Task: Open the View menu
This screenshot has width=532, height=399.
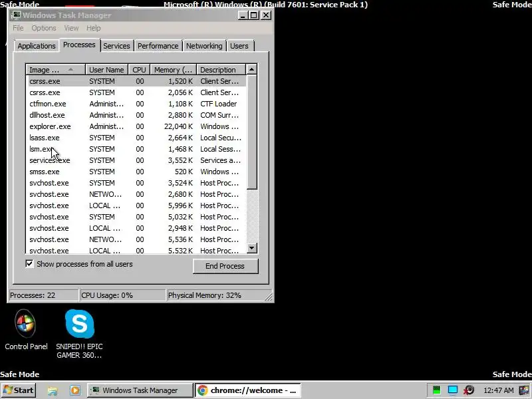Action: click(x=71, y=28)
